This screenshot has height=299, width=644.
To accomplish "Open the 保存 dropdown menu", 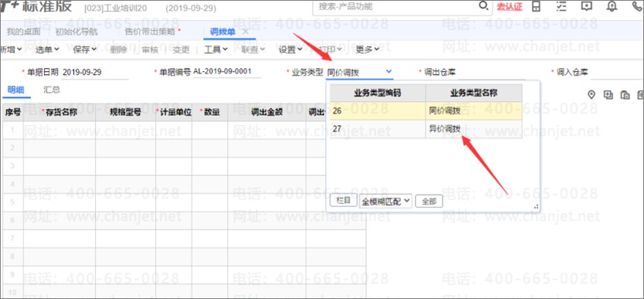I will (85, 49).
